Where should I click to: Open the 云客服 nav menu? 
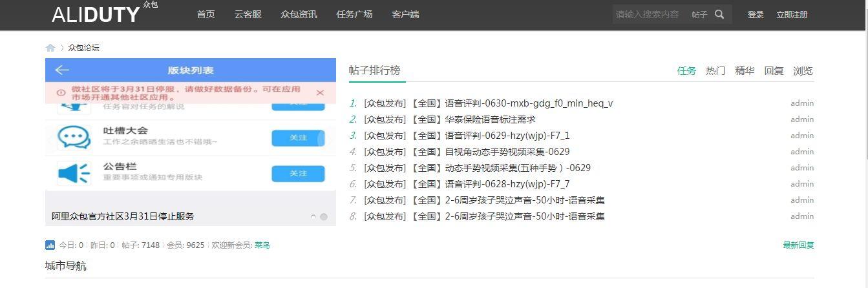coord(248,14)
